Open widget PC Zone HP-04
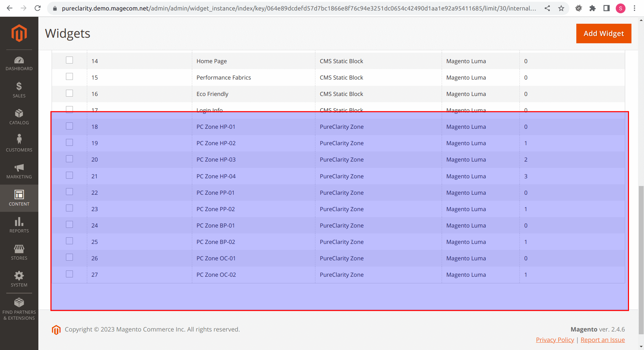644x350 pixels. pyautogui.click(x=216, y=176)
